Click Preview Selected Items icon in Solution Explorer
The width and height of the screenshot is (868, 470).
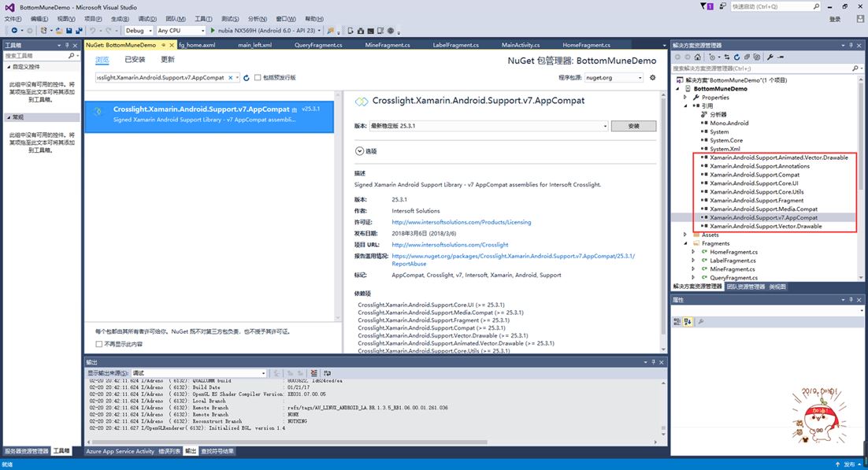point(781,57)
